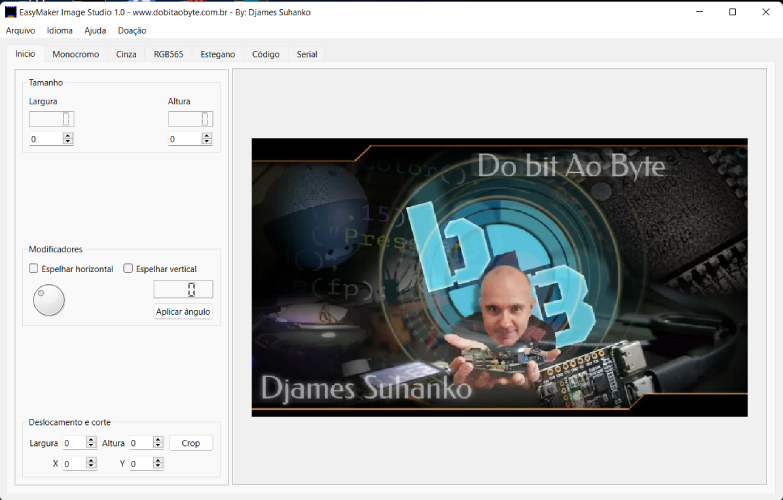Click the Crop button
Viewport: 783px width, 500px height.
click(x=191, y=443)
